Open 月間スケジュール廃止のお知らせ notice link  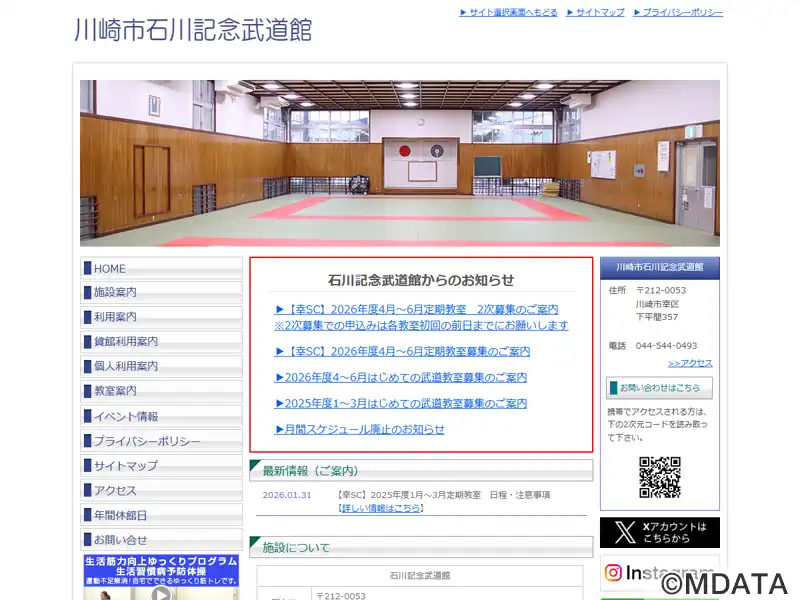pos(359,429)
